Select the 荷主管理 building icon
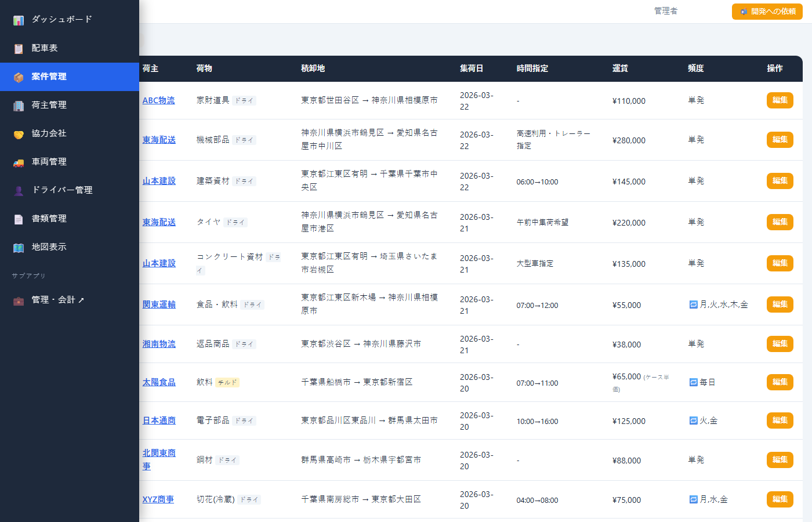The width and height of the screenshot is (812, 522). 18,105
